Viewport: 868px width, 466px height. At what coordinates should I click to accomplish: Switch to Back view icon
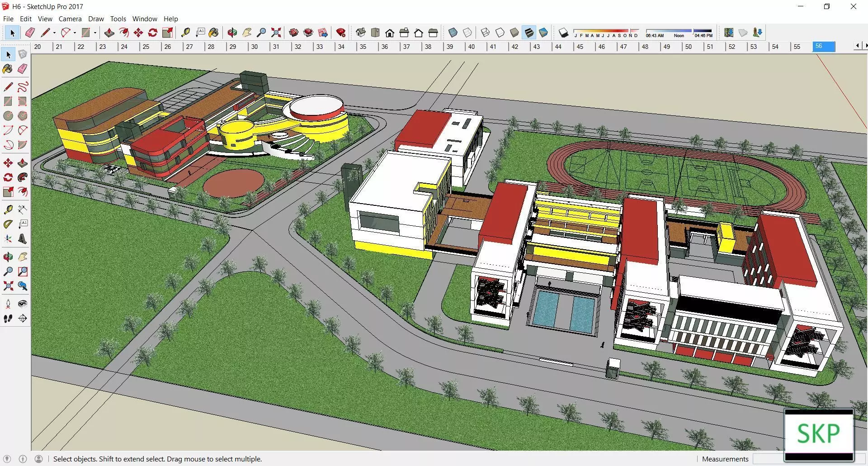click(419, 33)
